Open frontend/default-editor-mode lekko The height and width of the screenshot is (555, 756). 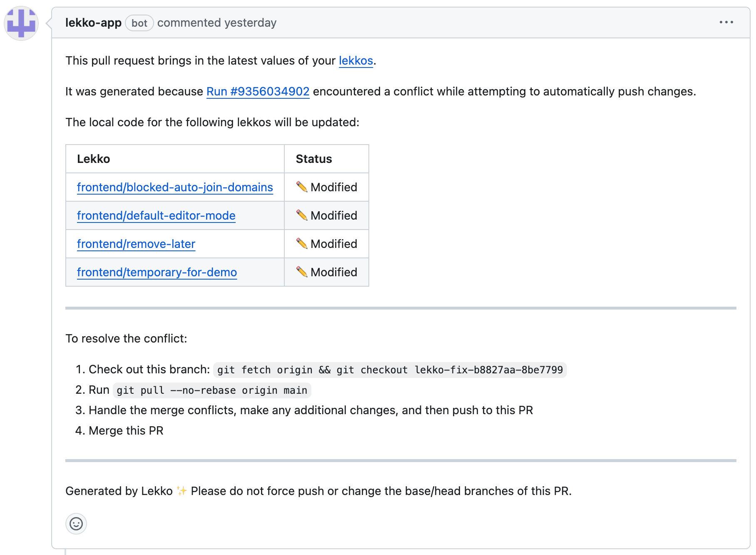click(x=156, y=216)
